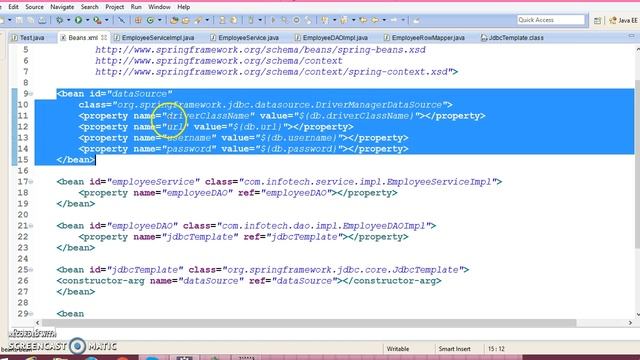Open the Window menu

click(x=159, y=7)
